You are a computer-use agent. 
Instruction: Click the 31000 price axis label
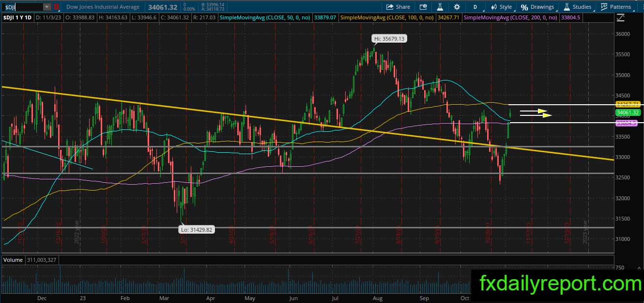click(x=623, y=239)
